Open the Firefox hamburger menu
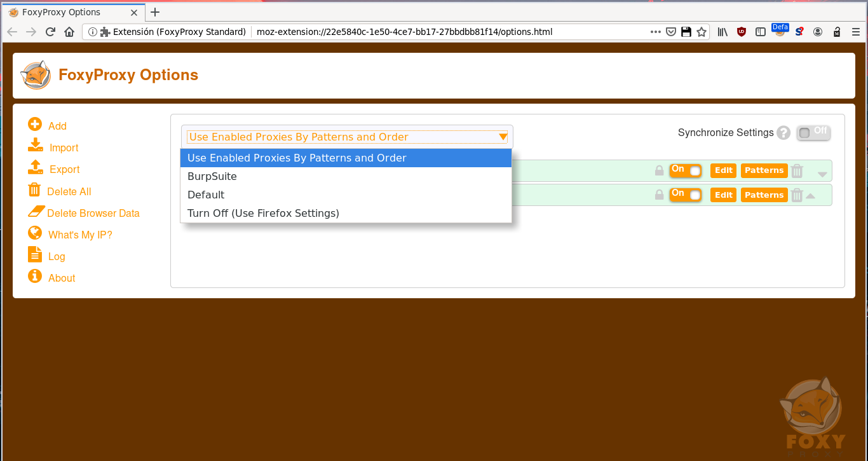The image size is (868, 461). 856,32
